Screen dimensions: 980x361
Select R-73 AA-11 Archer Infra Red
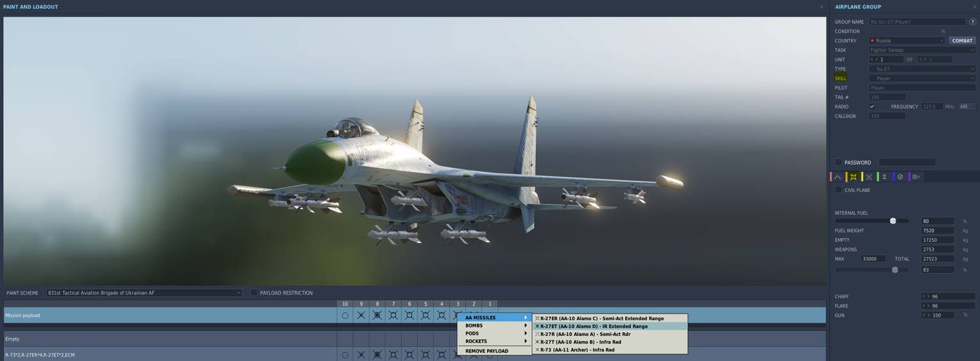pyautogui.click(x=610, y=349)
